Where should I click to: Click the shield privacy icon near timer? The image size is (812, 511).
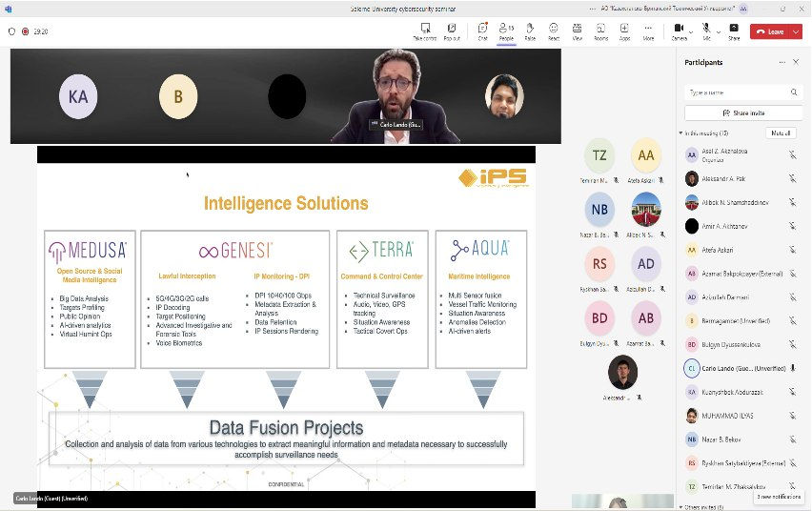11,31
